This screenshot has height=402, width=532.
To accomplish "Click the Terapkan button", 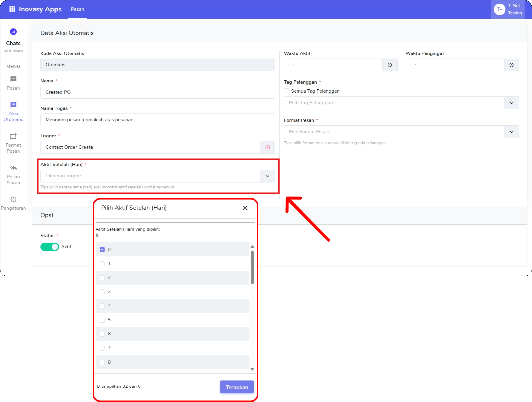I will [x=237, y=387].
